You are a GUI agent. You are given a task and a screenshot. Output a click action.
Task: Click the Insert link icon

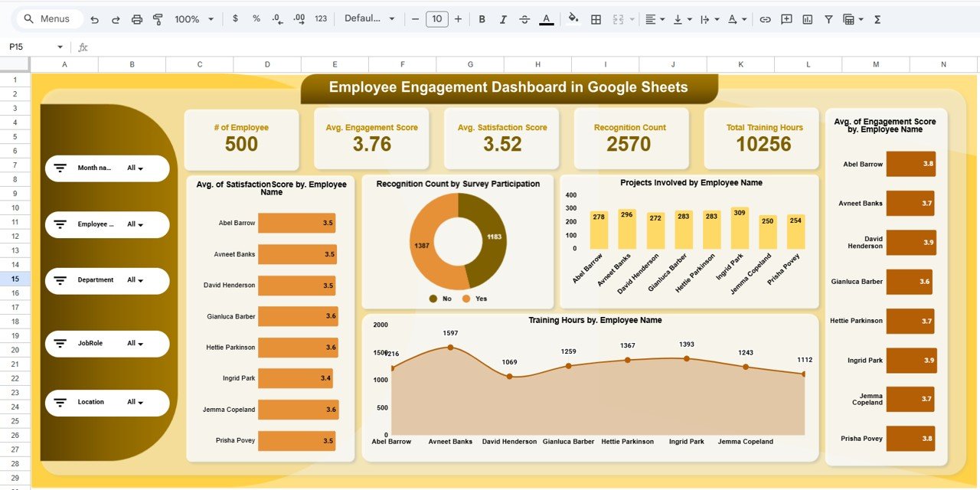[x=765, y=18]
